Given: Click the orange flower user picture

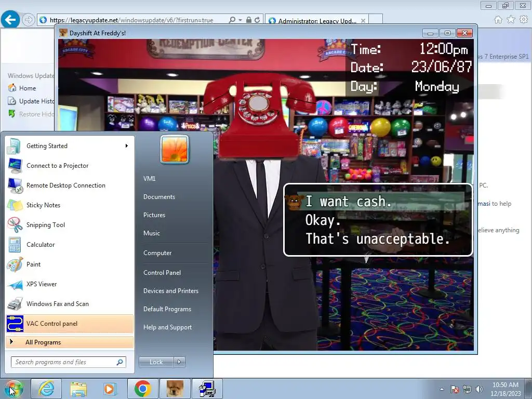Looking at the screenshot, I should [x=175, y=149].
